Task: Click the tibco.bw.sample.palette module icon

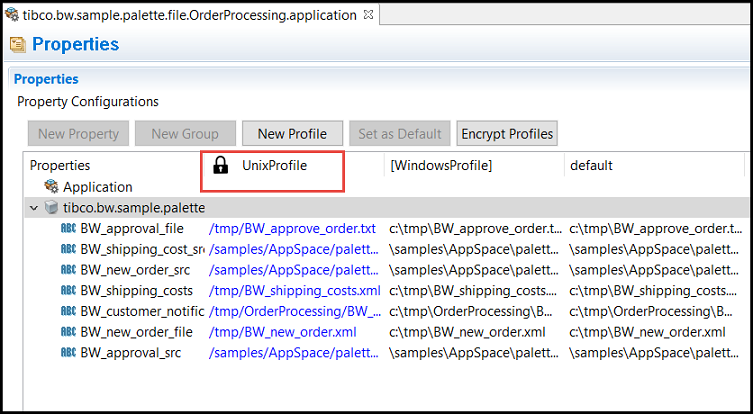Action: pyautogui.click(x=51, y=208)
